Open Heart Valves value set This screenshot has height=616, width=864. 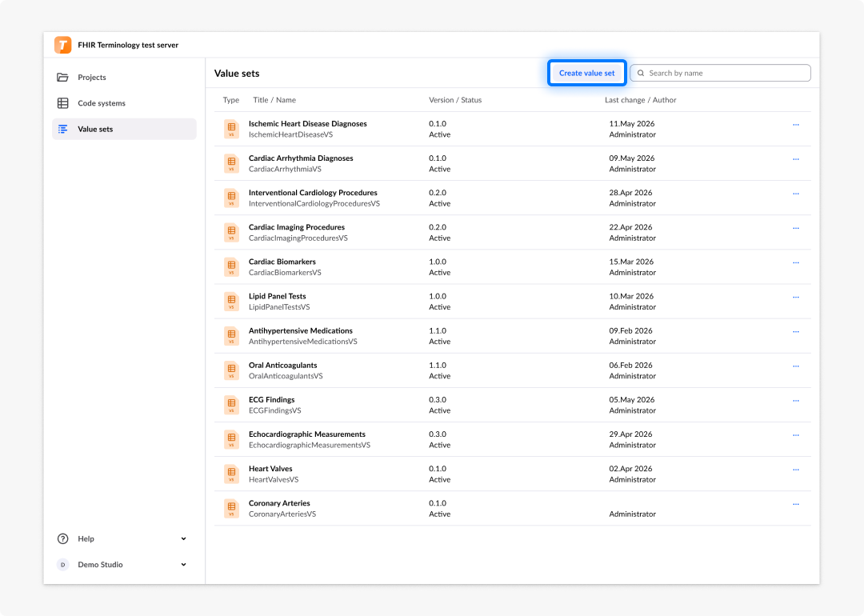[270, 469]
